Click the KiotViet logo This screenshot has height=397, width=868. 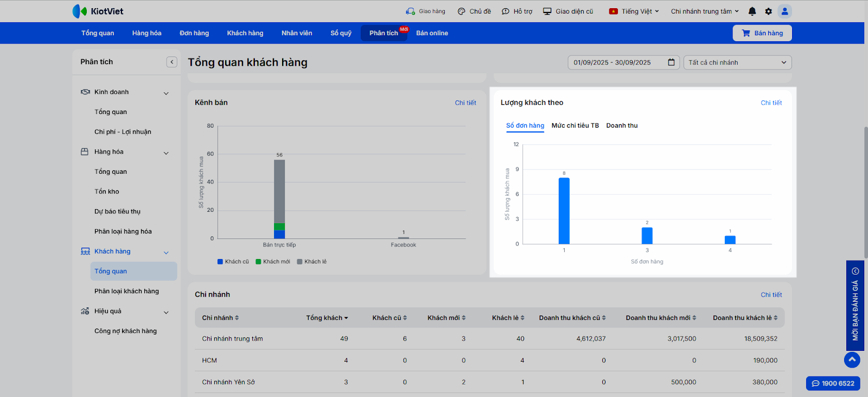(98, 11)
